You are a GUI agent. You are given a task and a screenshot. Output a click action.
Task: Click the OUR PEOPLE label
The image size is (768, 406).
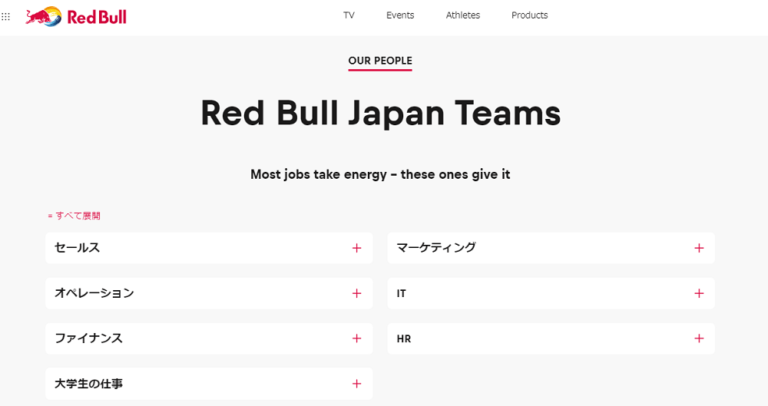point(380,61)
